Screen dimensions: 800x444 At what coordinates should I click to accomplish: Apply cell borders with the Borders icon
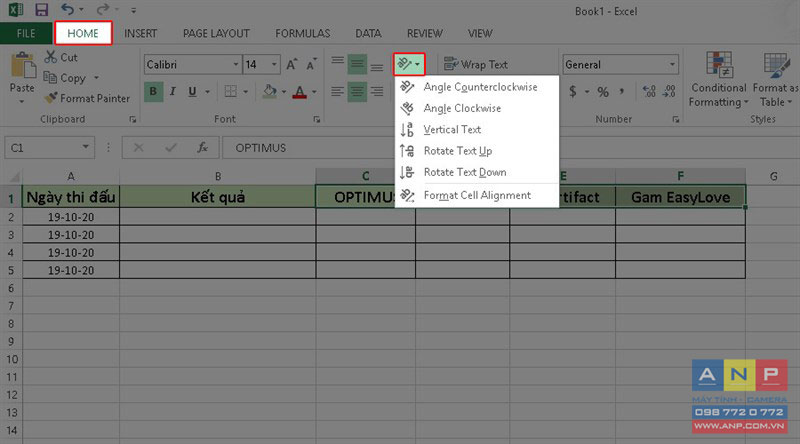tap(231, 91)
